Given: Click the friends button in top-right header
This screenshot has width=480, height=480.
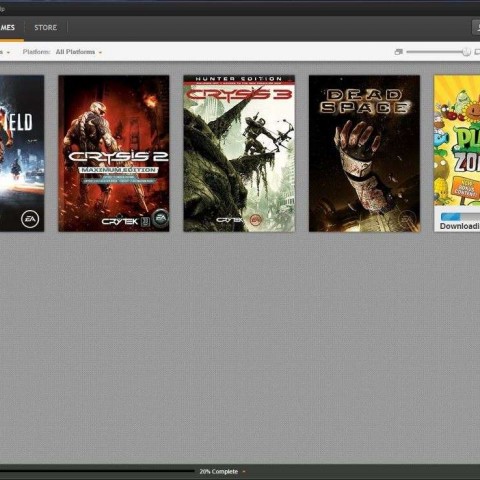Looking at the screenshot, I should [x=476, y=27].
